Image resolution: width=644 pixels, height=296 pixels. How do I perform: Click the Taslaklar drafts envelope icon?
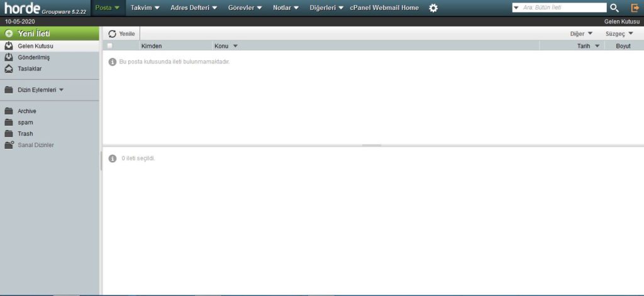point(9,69)
